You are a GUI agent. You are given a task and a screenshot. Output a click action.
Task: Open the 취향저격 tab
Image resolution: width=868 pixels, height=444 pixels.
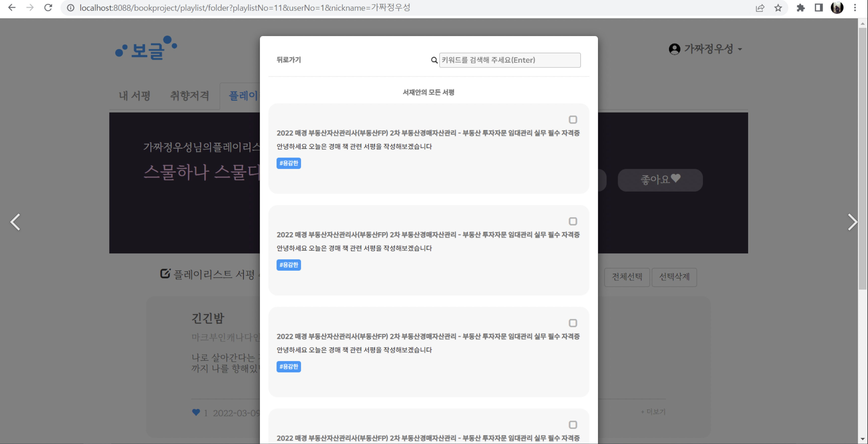point(190,96)
